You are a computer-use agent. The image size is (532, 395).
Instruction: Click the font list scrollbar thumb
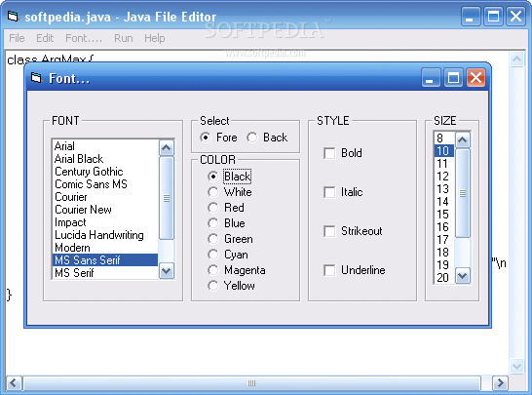pos(167,198)
